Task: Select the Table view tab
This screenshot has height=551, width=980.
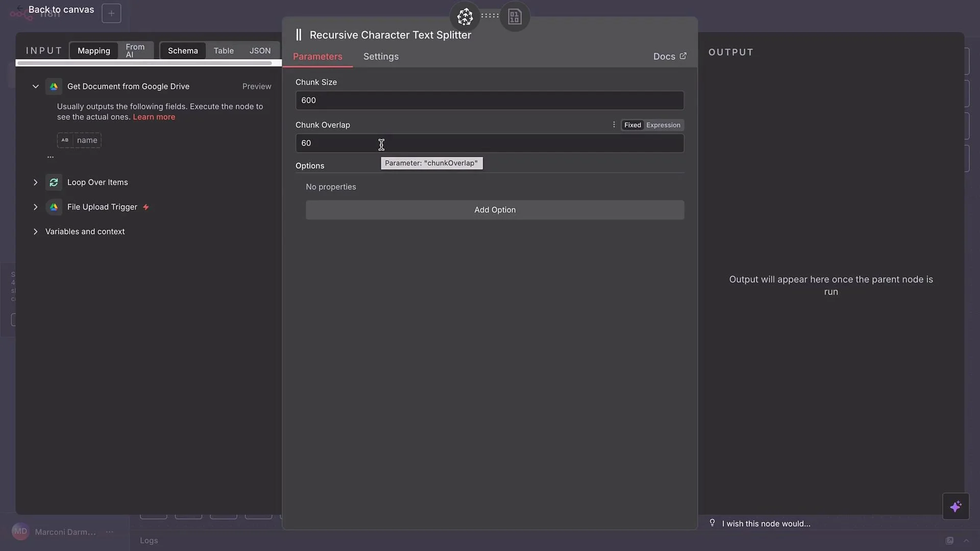Action: click(x=224, y=51)
